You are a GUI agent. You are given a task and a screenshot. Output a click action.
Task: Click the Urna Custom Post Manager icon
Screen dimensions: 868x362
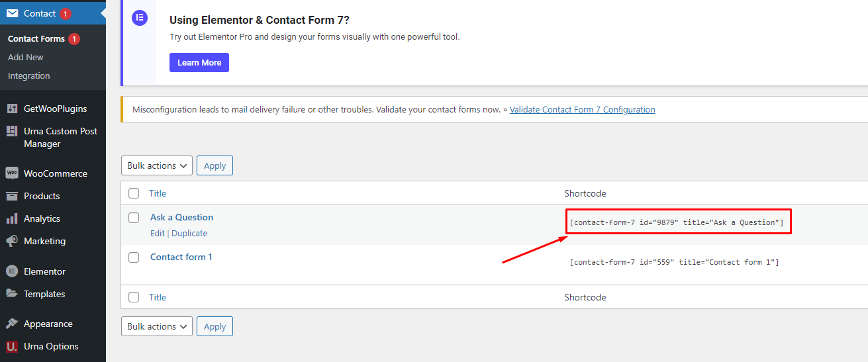coord(12,131)
